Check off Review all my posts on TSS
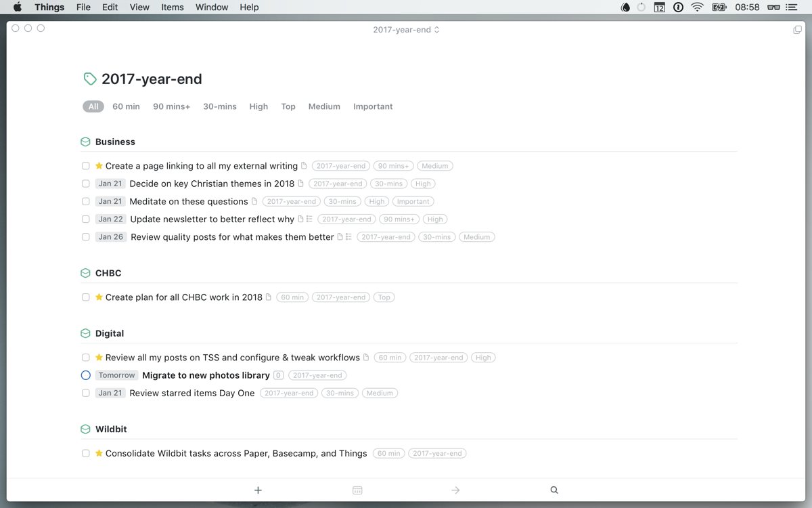The width and height of the screenshot is (812, 508). pyautogui.click(x=85, y=358)
